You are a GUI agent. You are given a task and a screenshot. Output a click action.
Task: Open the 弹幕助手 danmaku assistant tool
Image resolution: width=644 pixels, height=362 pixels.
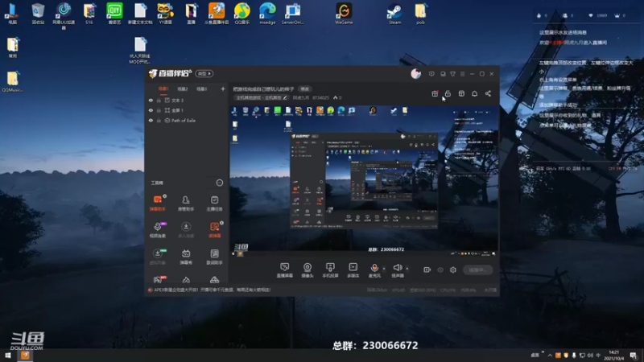tap(158, 203)
